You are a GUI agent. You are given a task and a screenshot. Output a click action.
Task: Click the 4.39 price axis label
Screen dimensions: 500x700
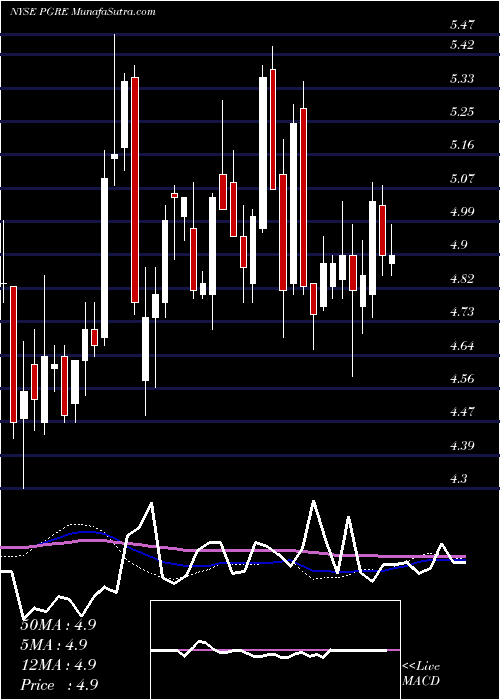coord(462,445)
